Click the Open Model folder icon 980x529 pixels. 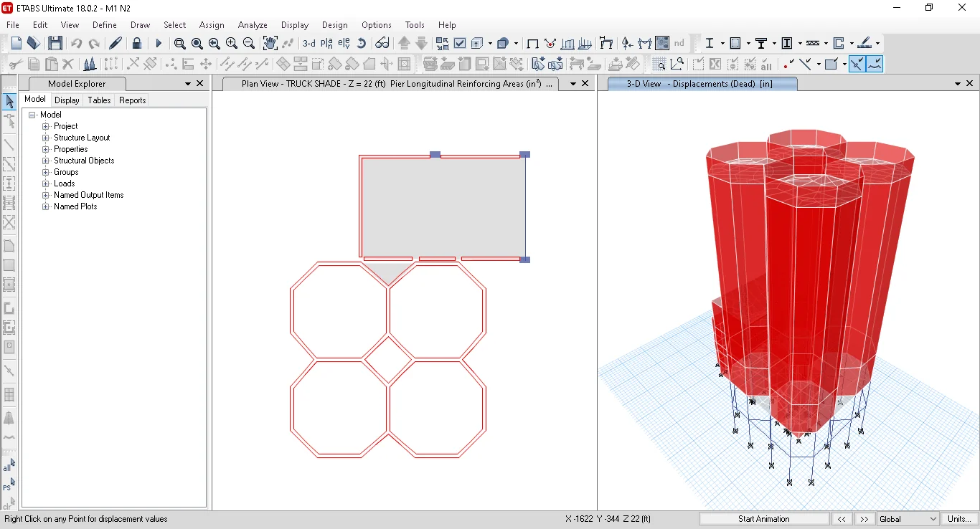(34, 44)
